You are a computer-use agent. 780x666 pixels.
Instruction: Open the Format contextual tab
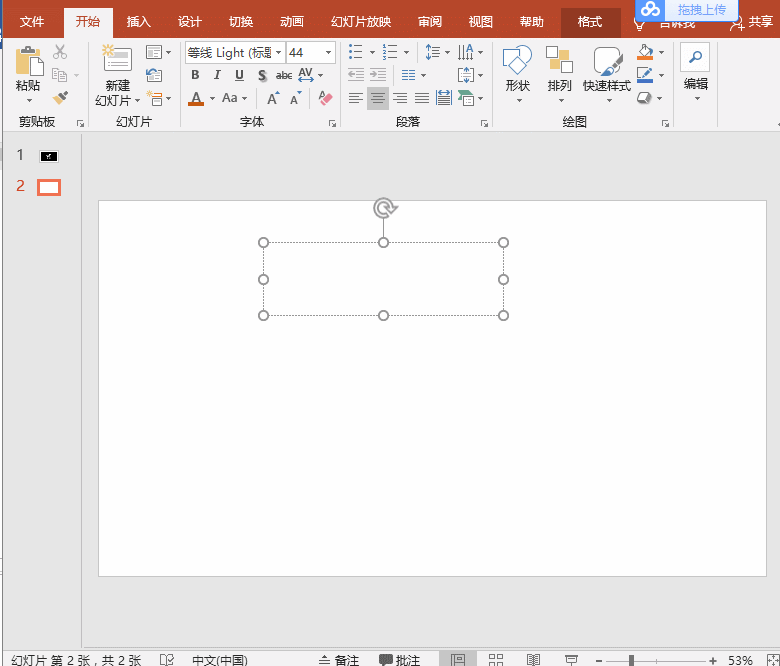(590, 22)
